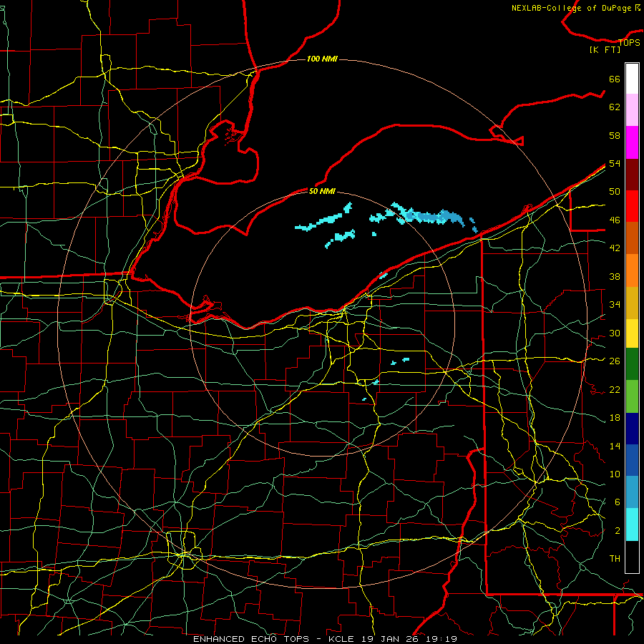Image resolution: width=644 pixels, height=644 pixels.
Task: Click 'ENHANCED ECHO TOPS' caption text
Action: [251, 639]
